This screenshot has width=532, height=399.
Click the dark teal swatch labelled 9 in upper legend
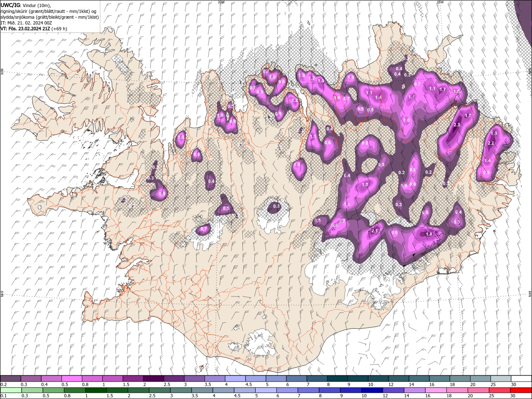(x=357, y=379)
